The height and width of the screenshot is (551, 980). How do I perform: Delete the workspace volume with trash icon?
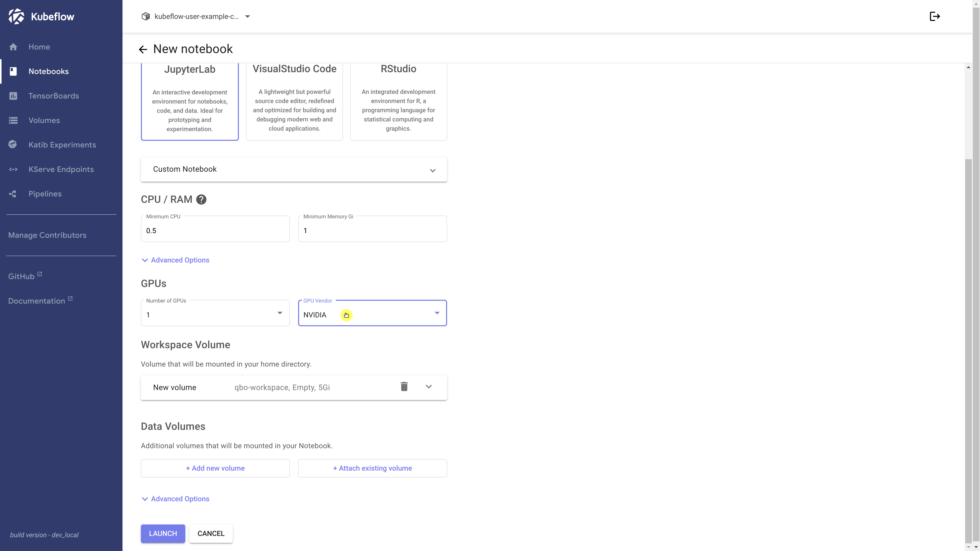click(x=404, y=387)
